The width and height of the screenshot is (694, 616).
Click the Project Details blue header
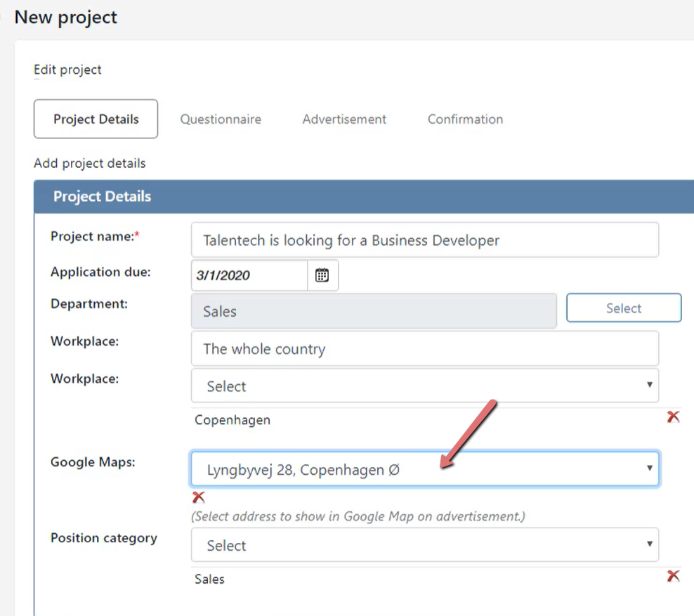364,197
